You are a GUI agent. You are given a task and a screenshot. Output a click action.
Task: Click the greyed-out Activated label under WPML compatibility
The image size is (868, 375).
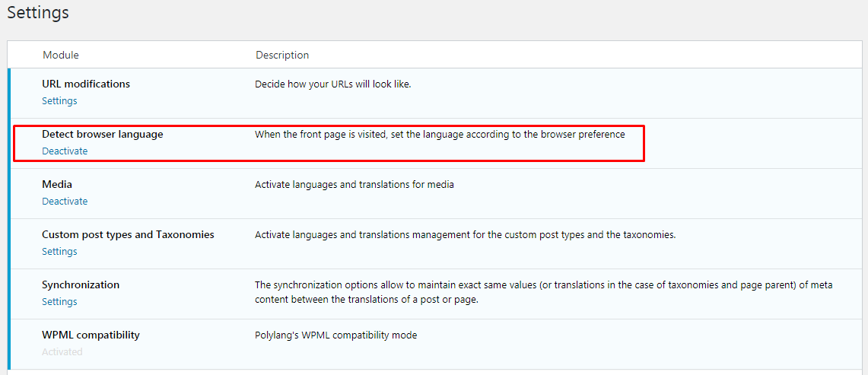point(62,352)
